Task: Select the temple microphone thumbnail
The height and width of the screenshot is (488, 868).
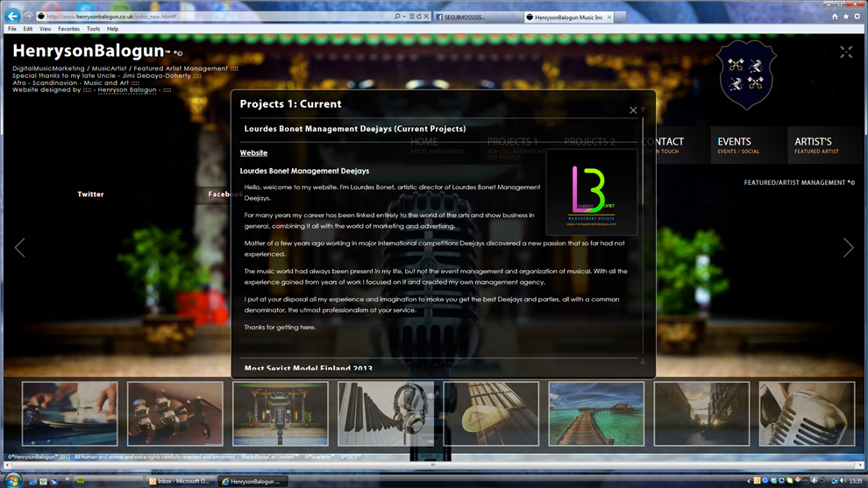Action: click(281, 414)
